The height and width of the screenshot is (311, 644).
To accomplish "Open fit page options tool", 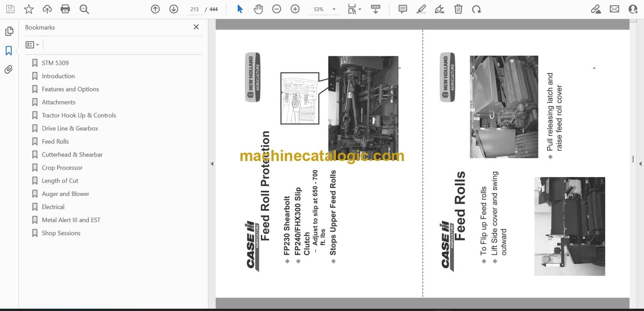I will point(354,9).
